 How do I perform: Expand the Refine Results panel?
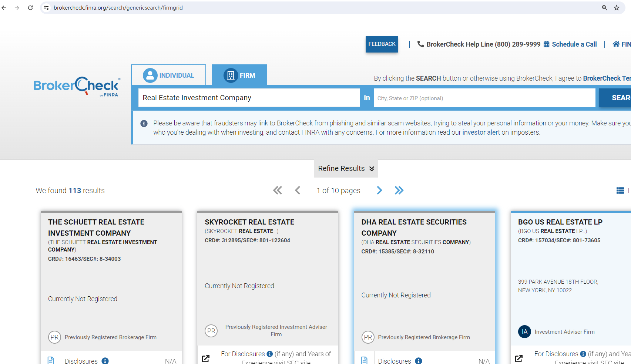click(x=346, y=169)
